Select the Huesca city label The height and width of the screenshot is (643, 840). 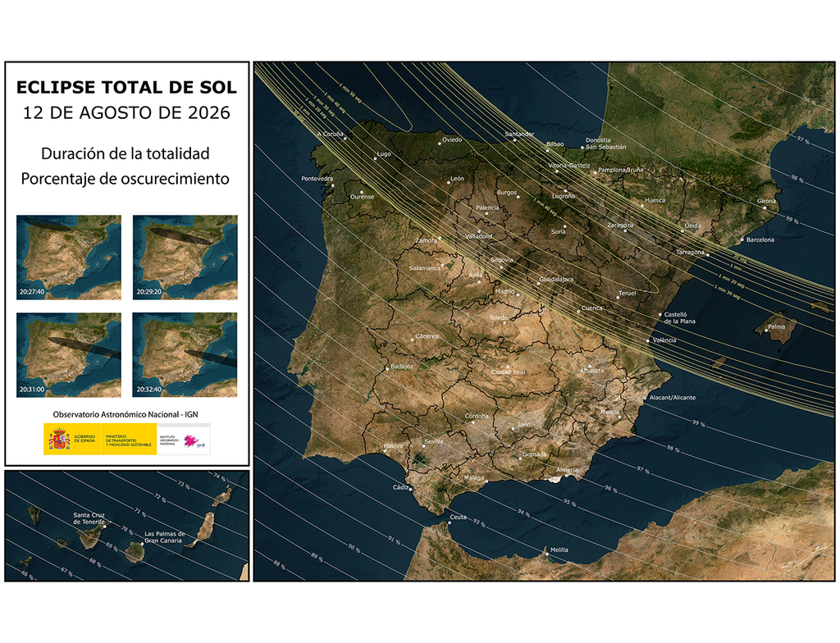tap(655, 200)
